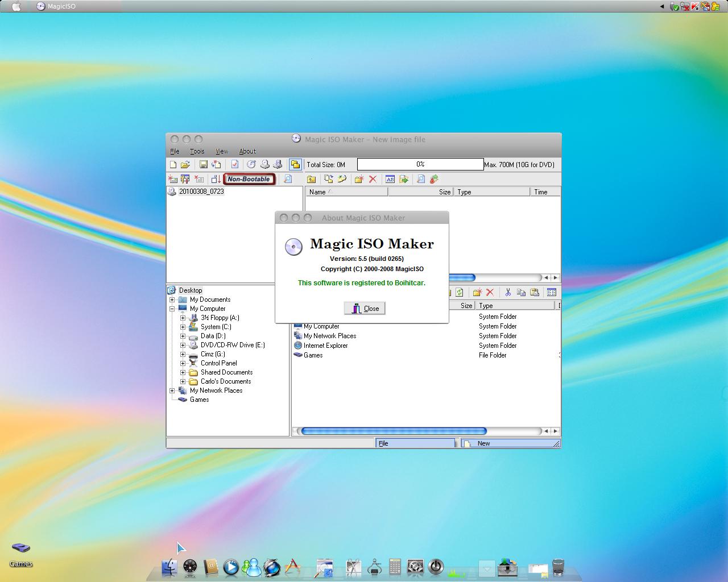Select the 20100308_0723 volume node

click(201, 192)
